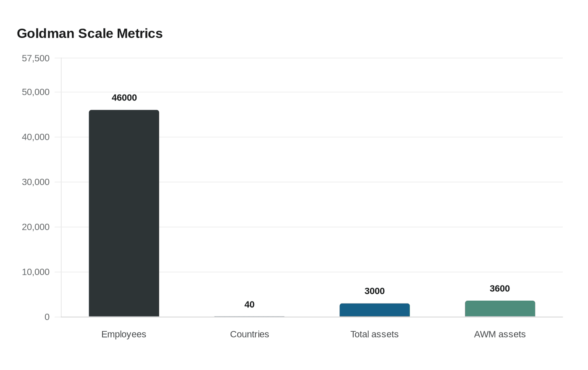Select the 3000 data label

click(374, 291)
